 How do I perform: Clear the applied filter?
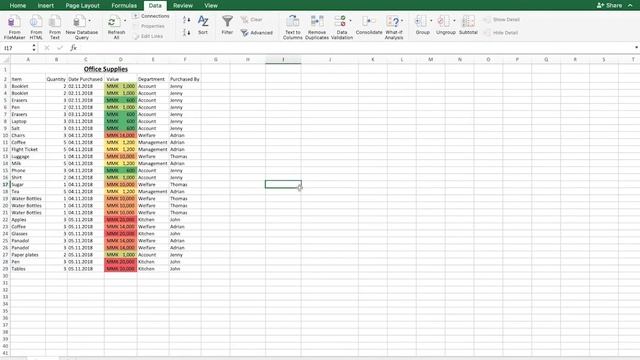[251, 20]
